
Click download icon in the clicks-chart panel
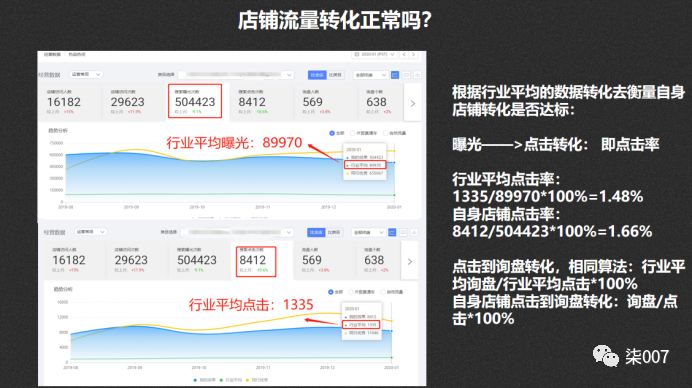(414, 232)
